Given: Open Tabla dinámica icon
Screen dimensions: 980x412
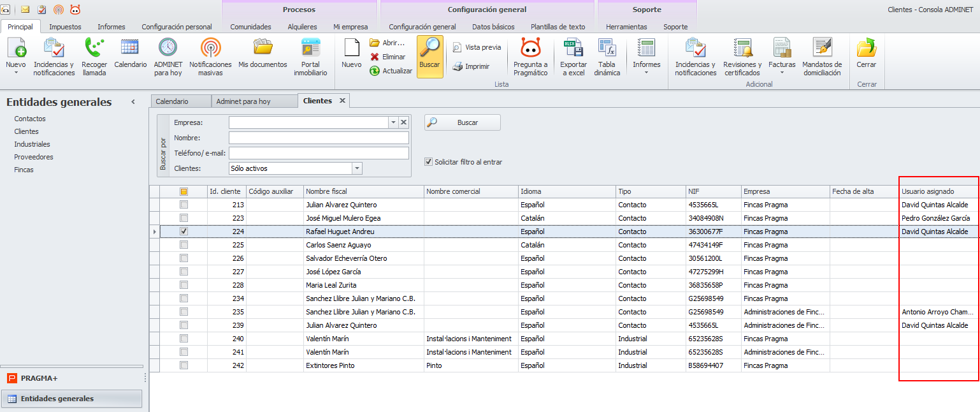Looking at the screenshot, I should click(x=607, y=48).
